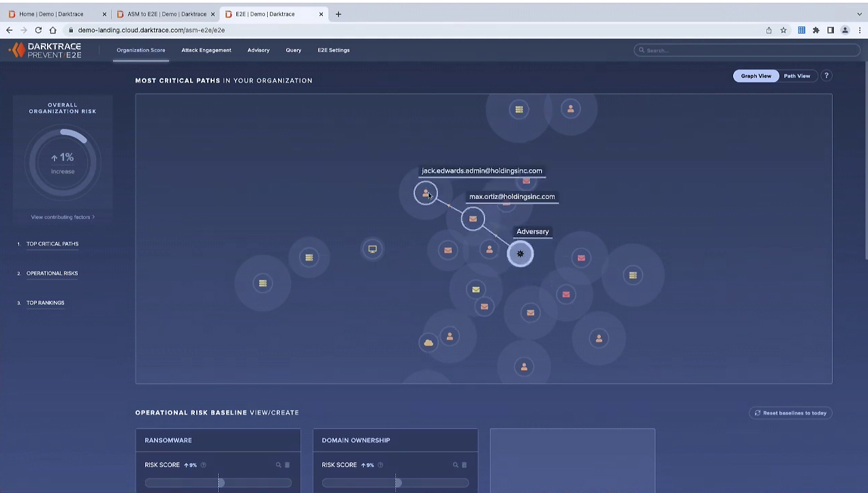Open the Attack Engagement tab

(x=206, y=50)
